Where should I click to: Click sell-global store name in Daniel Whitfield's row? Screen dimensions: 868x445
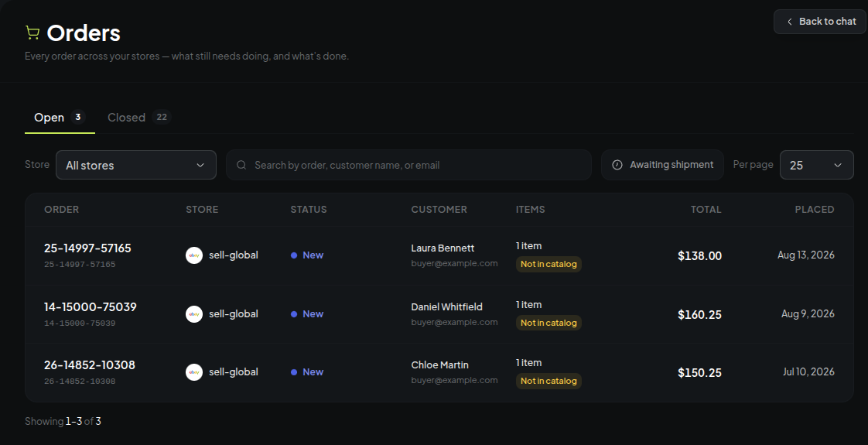[x=234, y=314]
